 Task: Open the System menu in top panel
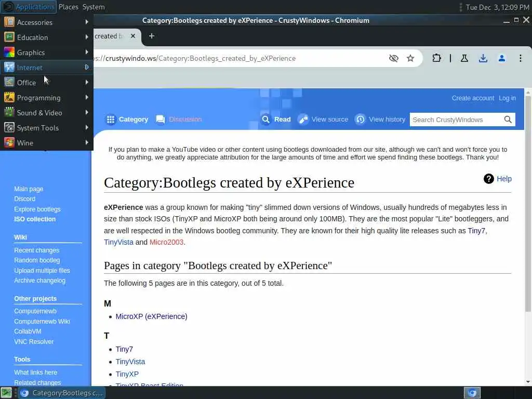click(x=94, y=7)
